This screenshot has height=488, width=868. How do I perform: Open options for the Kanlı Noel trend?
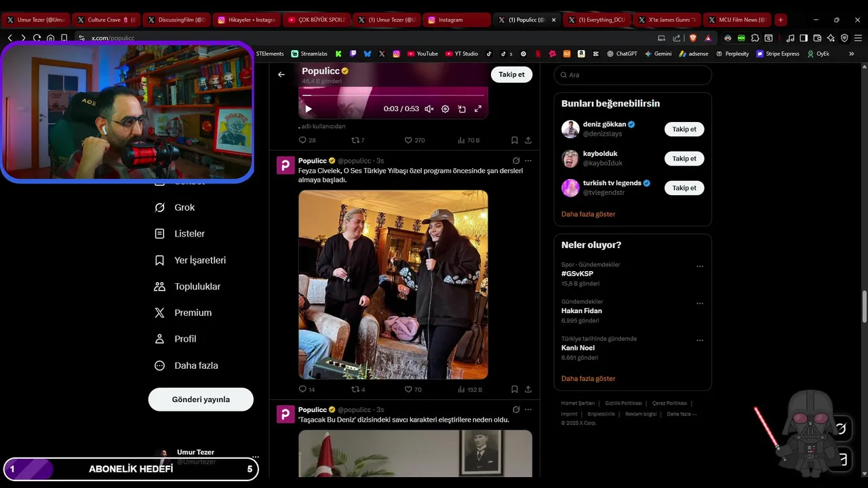click(x=700, y=340)
